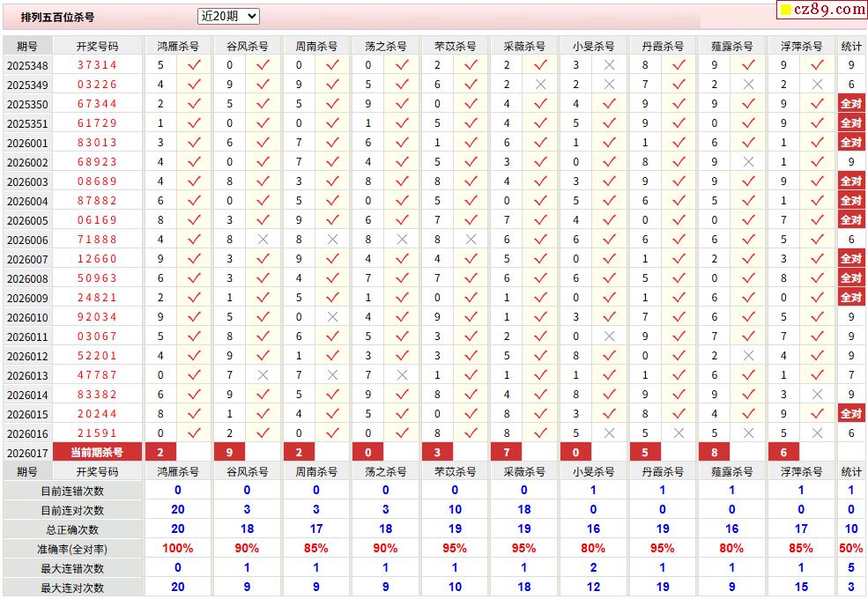This screenshot has width=868, height=599.
Task: Click the 当前期杀号 red label
Action: (97, 452)
